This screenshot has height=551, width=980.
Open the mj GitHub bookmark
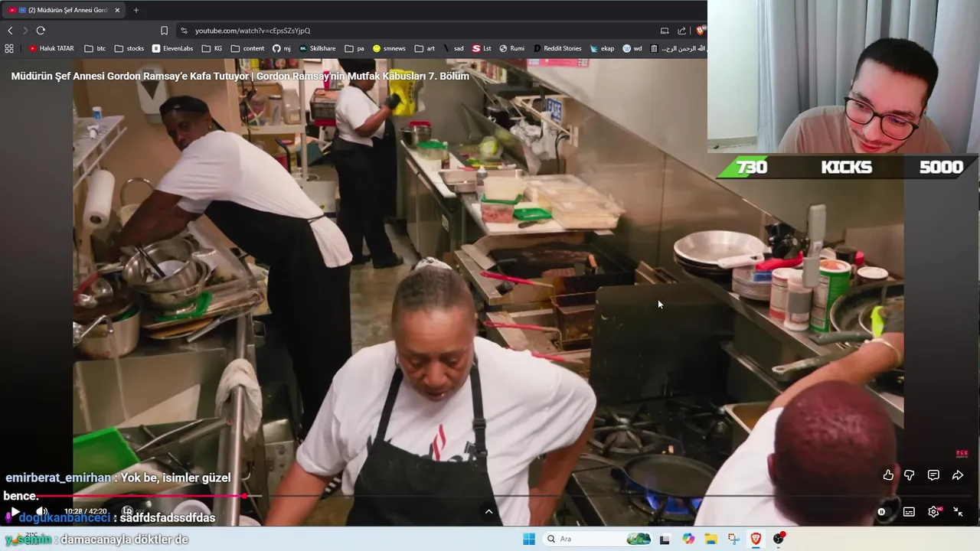pyautogui.click(x=282, y=48)
